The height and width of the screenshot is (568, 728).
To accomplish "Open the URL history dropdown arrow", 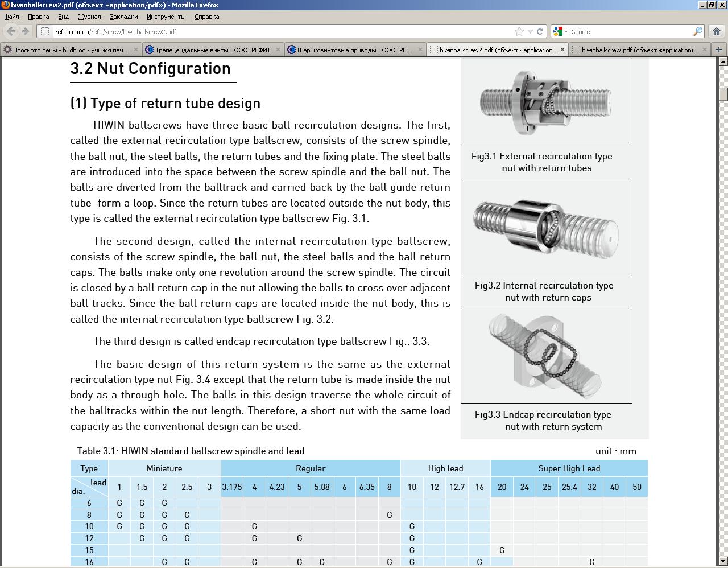I will [530, 32].
